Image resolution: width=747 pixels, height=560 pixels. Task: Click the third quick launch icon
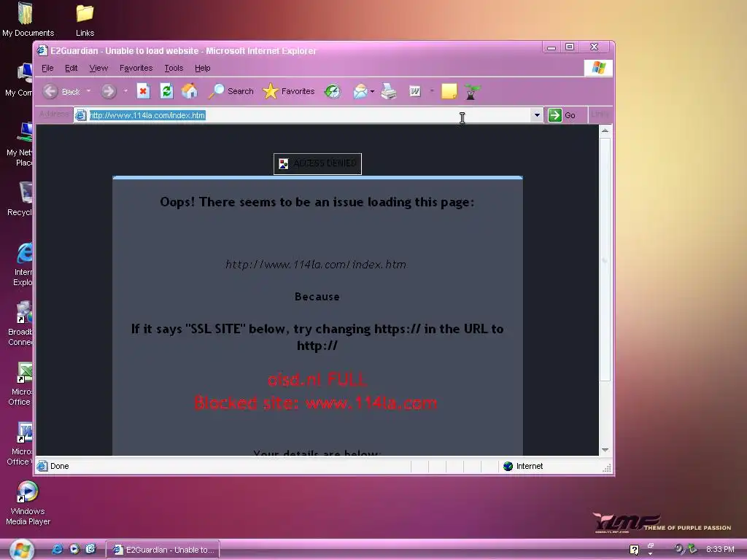pos(90,549)
